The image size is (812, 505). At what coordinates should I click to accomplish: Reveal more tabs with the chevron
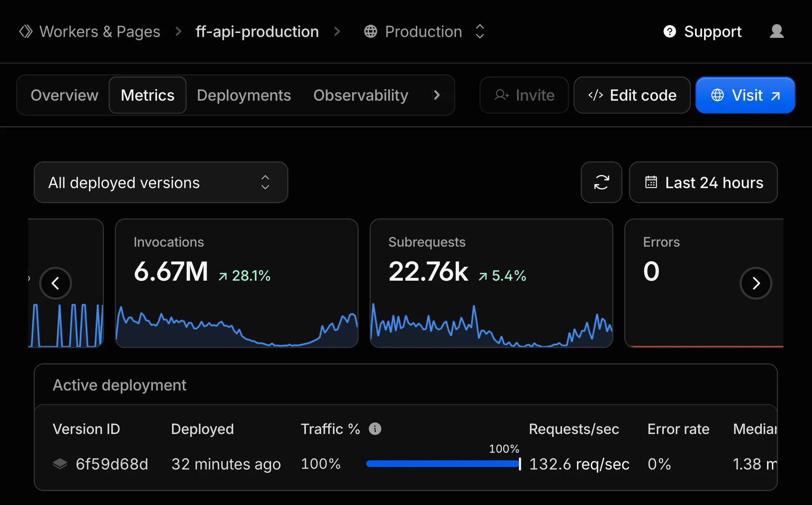coord(437,95)
